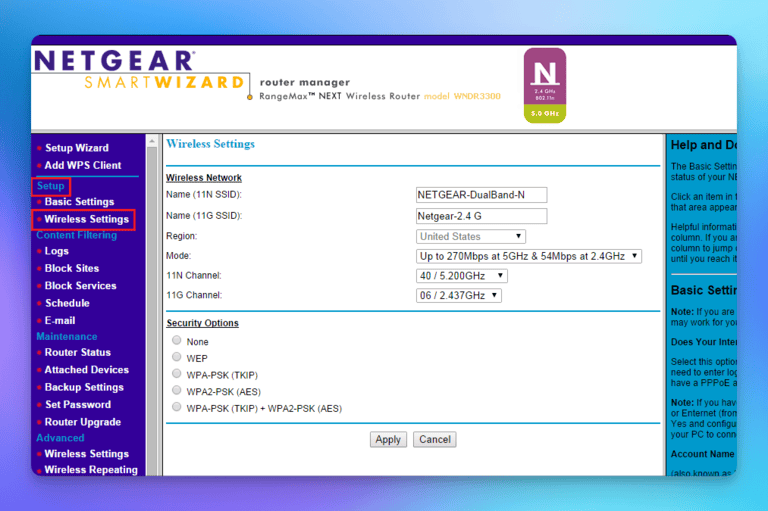Click the Region label

pyautogui.click(x=181, y=236)
